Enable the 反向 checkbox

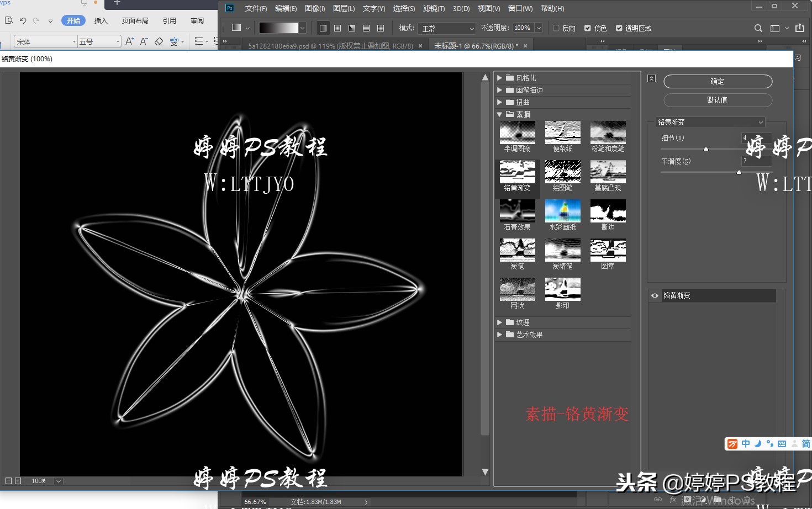coord(556,28)
